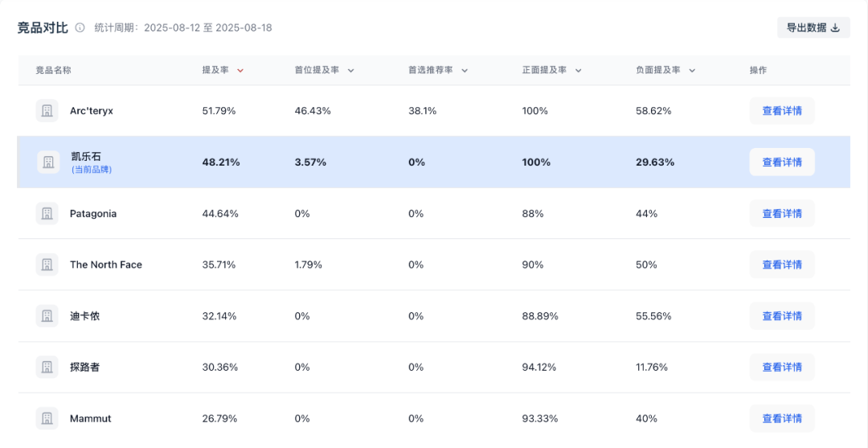This screenshot has width=868, height=448.
Task: Select the 迪卡侬 competitor name
Action: (x=84, y=316)
